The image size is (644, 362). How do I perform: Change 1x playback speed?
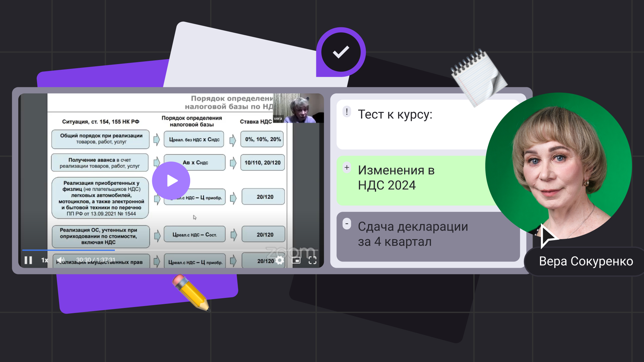(45, 260)
